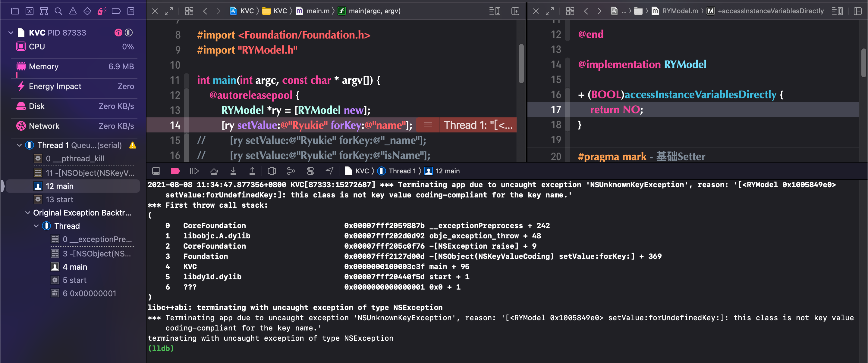This screenshot has width=868, height=363.
Task: Open the Test navigator diamond icon
Action: click(87, 11)
